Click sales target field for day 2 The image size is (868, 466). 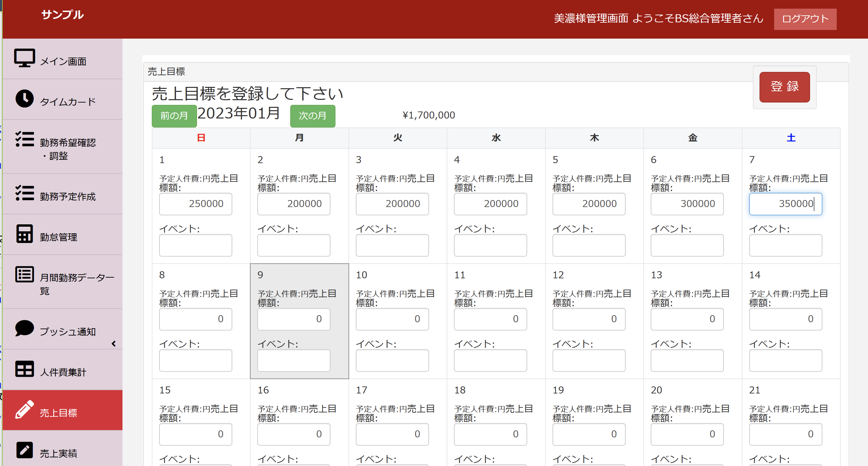(x=294, y=204)
